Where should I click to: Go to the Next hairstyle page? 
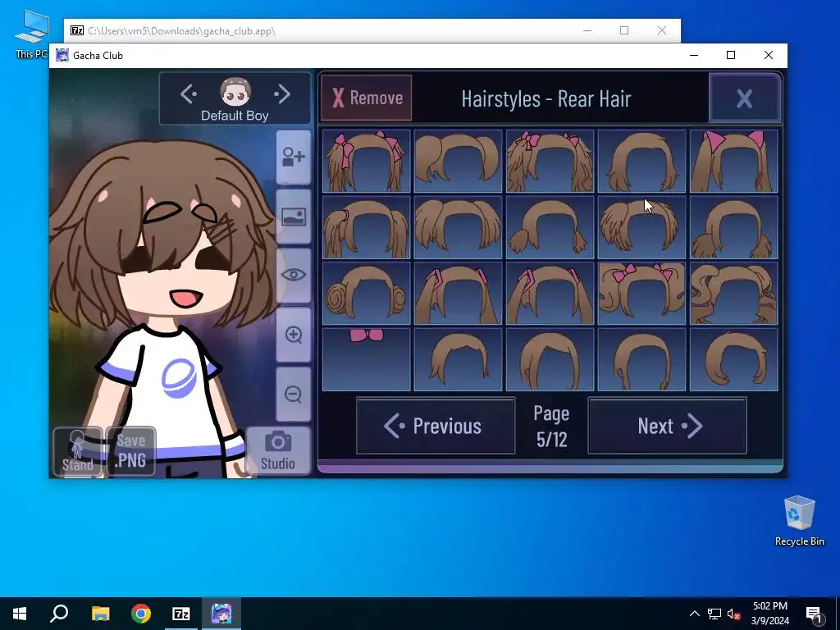click(x=667, y=426)
